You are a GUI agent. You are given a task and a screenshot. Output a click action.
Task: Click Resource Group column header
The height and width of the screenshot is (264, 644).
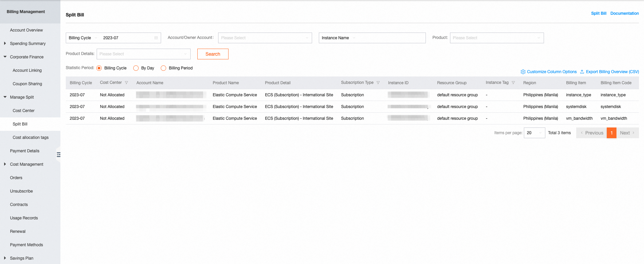[452, 83]
